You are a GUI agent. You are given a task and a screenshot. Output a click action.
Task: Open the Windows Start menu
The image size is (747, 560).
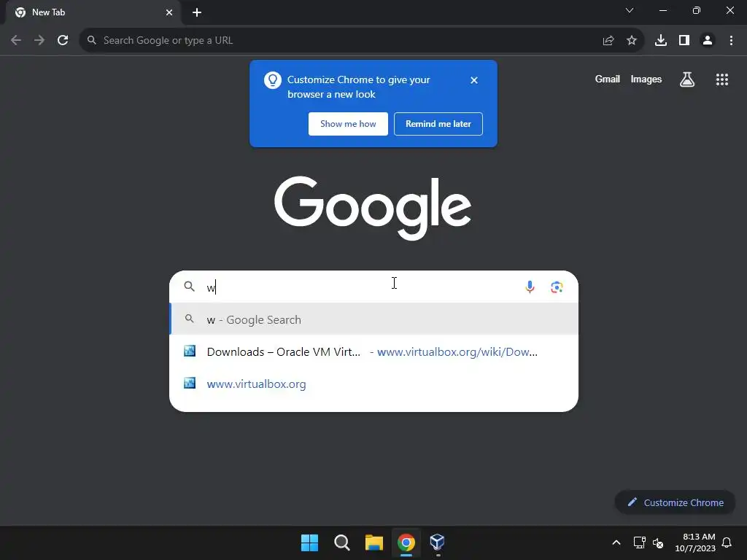309,542
